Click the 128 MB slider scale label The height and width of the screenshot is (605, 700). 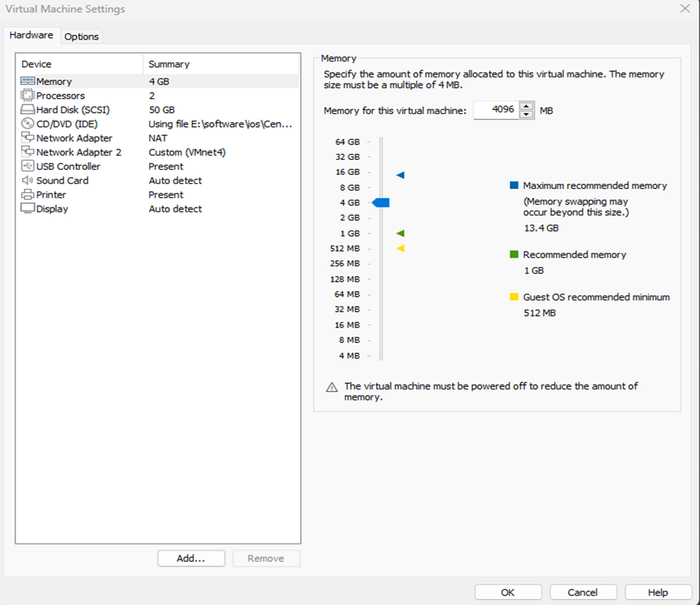(345, 279)
